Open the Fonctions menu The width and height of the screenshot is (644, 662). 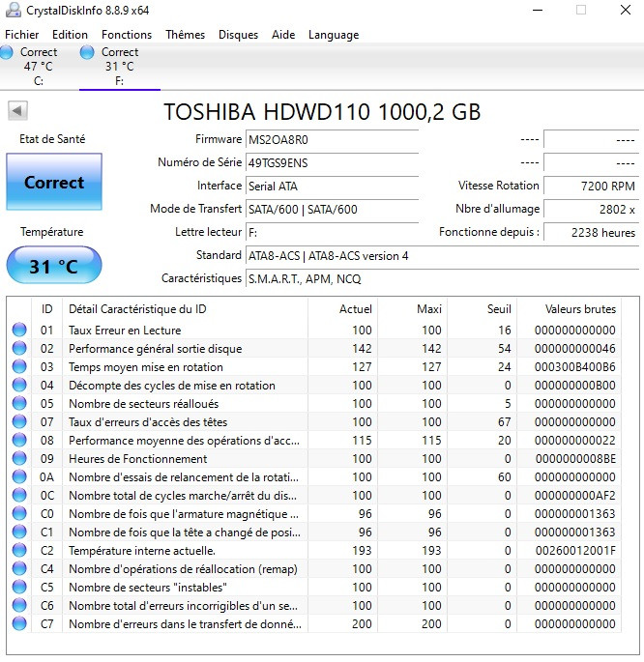(x=127, y=35)
